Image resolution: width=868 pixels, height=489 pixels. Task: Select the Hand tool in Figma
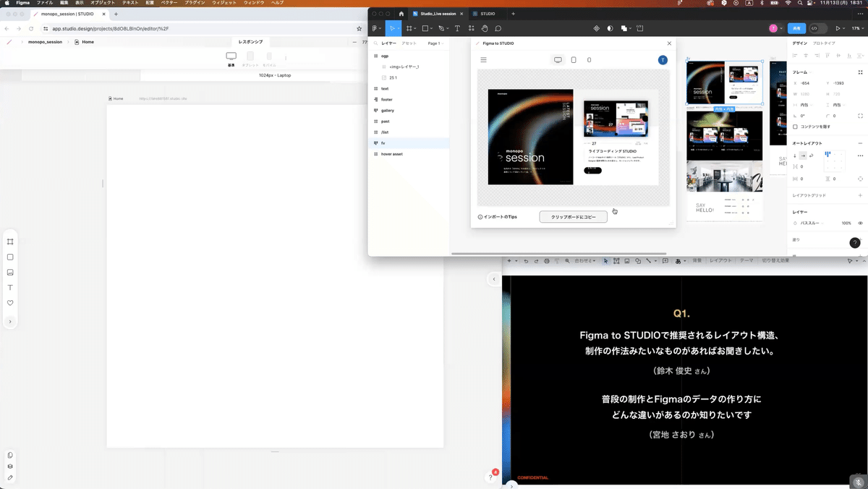tap(485, 28)
